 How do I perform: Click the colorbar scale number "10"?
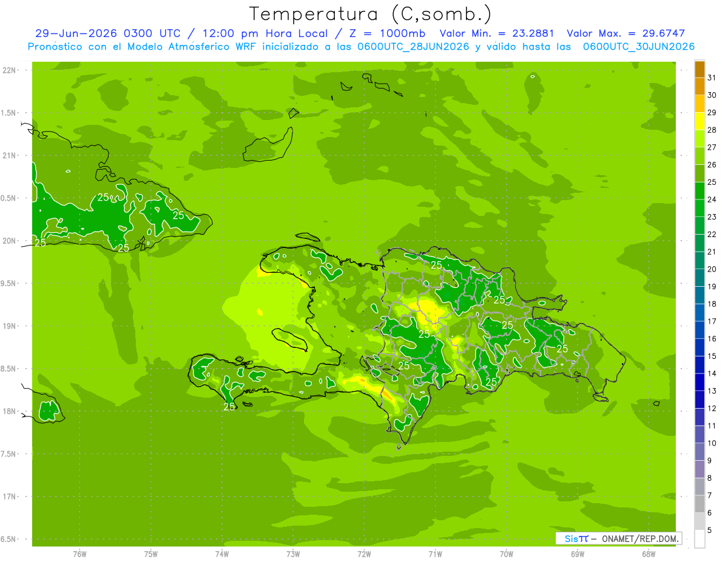(x=712, y=443)
